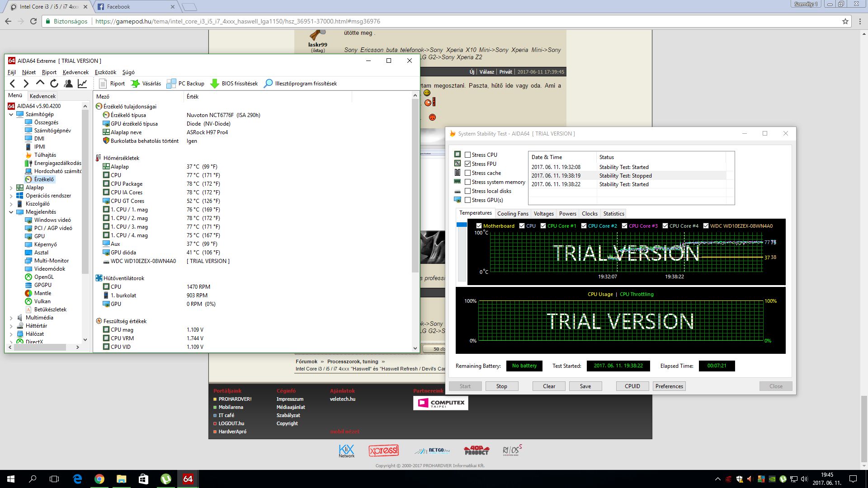
Task: Open Fájl menu in AIDA64
Action: (12, 72)
